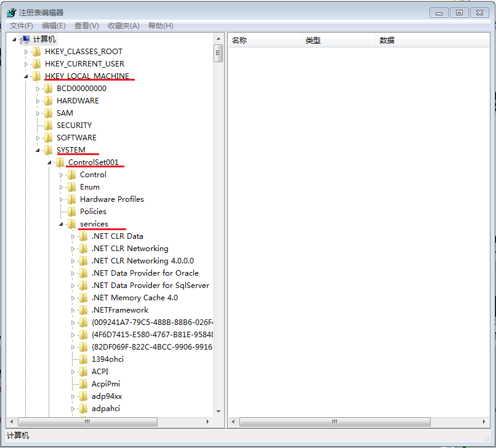The width and height of the screenshot is (496, 448).
Task: Collapse the 计算机 root node
Action: [x=14, y=39]
